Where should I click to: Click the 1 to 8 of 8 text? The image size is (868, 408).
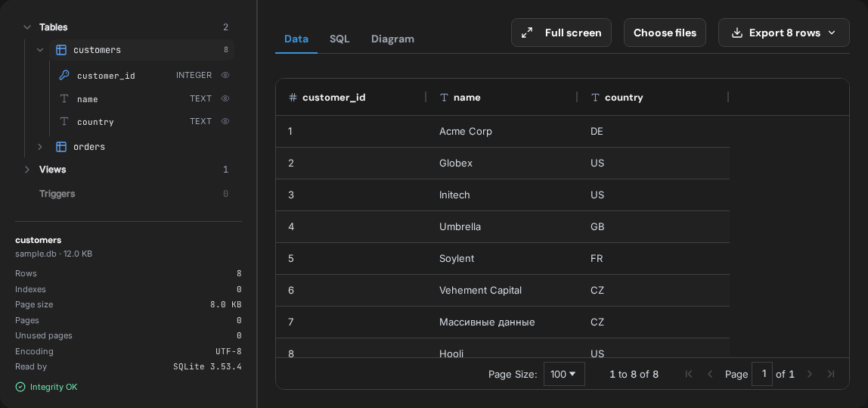click(634, 374)
